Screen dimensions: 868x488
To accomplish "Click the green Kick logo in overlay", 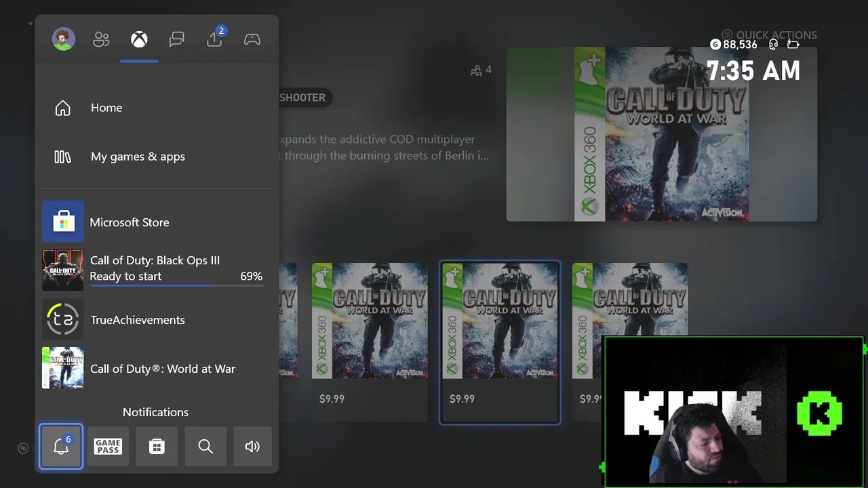I will coord(820,413).
